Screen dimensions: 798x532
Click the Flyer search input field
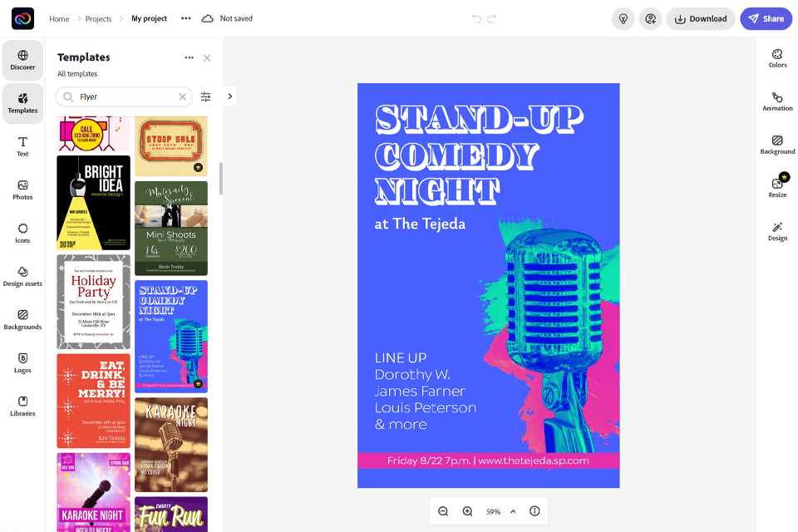(x=125, y=97)
